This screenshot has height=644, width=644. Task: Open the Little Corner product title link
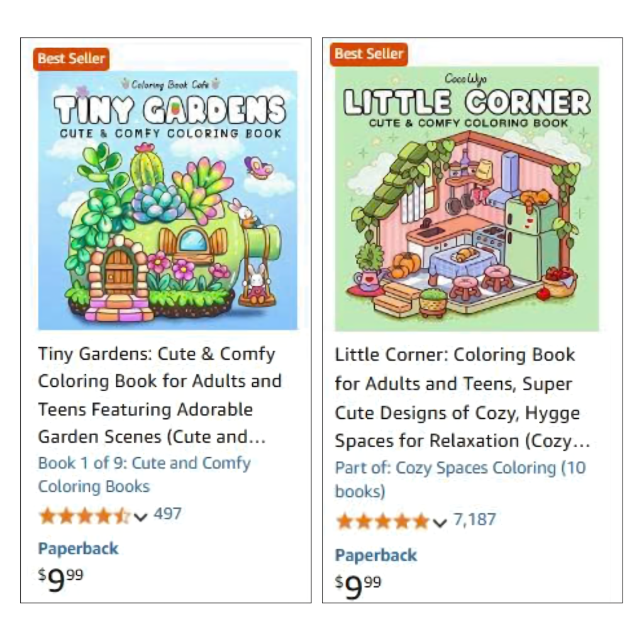click(x=462, y=398)
